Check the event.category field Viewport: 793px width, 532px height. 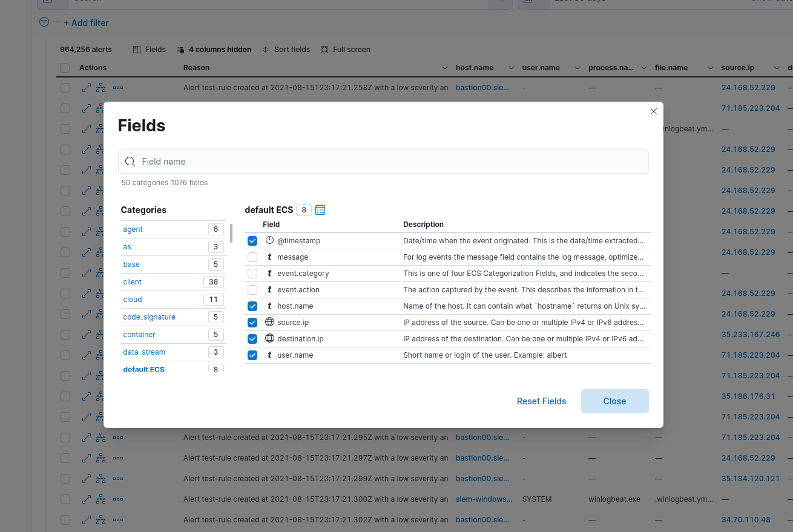252,274
